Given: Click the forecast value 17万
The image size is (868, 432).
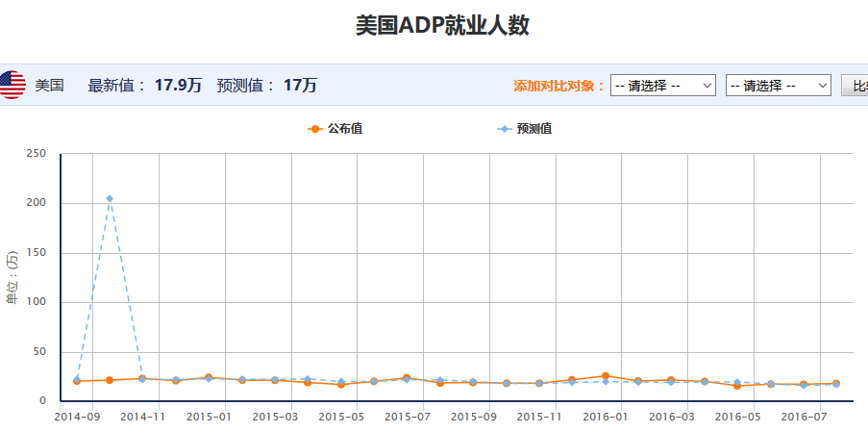Looking at the screenshot, I should coord(300,86).
